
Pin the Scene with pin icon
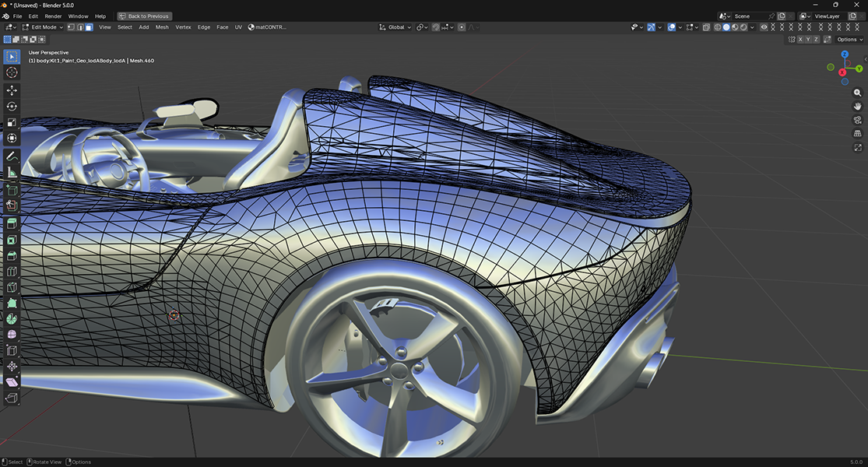(771, 16)
